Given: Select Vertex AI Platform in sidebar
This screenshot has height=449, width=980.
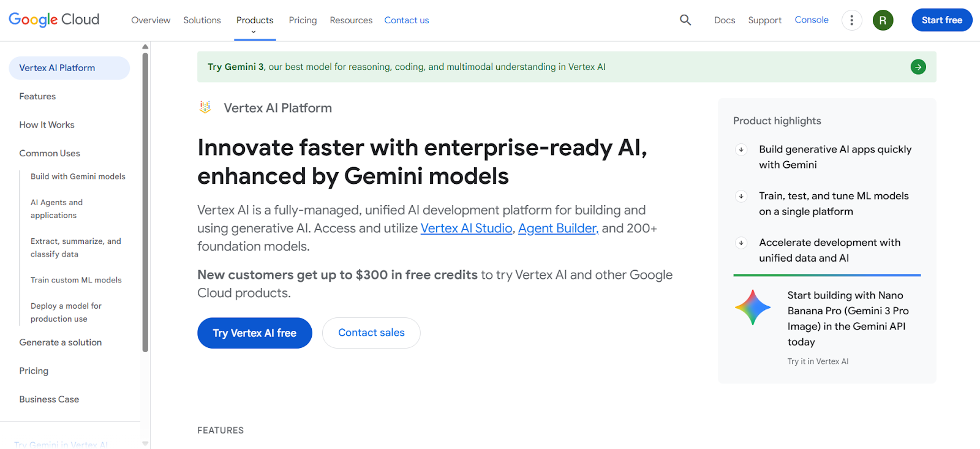Looking at the screenshot, I should (x=69, y=68).
